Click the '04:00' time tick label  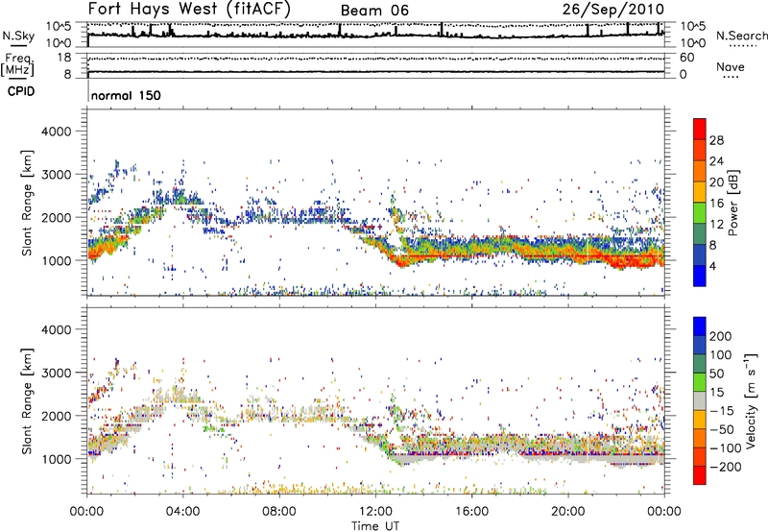click(182, 512)
